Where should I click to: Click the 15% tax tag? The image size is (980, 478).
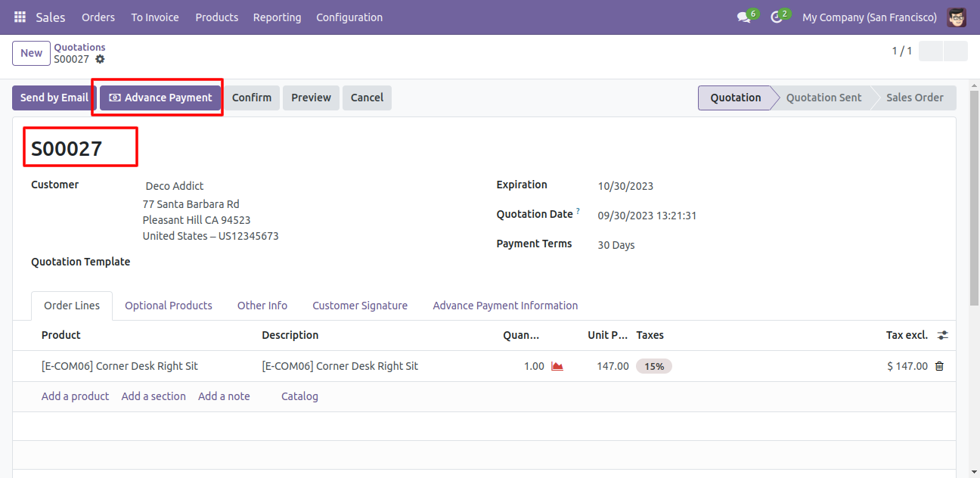pyautogui.click(x=654, y=366)
